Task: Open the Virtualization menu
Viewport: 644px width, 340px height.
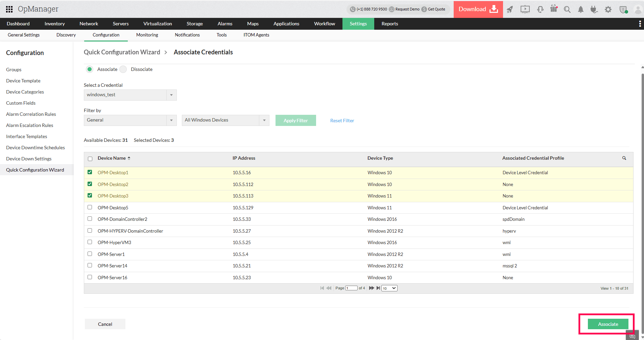Action: point(158,24)
